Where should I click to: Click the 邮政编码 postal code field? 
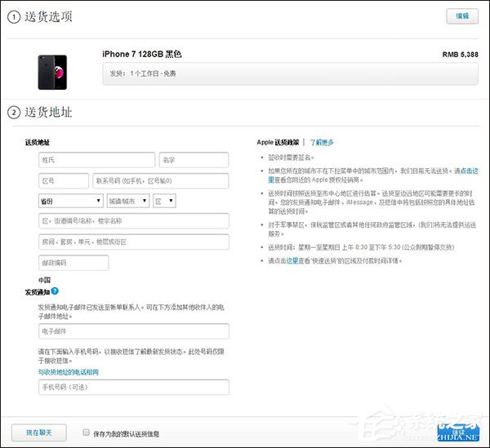73,263
